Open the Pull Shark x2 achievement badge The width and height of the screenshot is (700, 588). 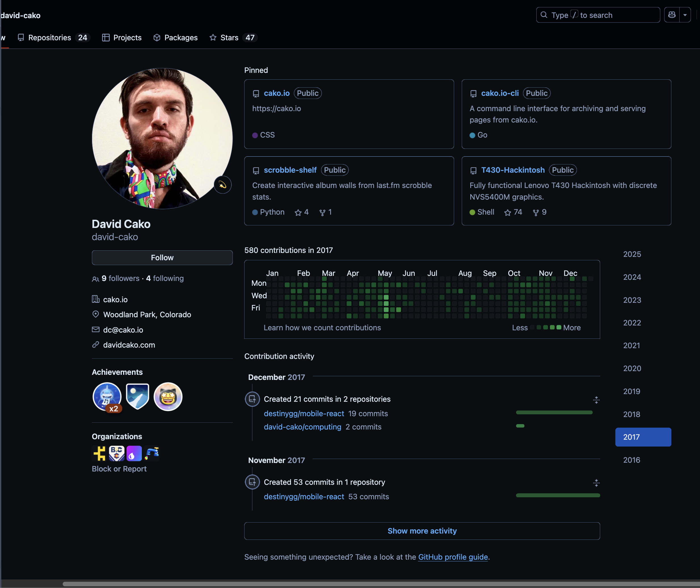pos(107,397)
